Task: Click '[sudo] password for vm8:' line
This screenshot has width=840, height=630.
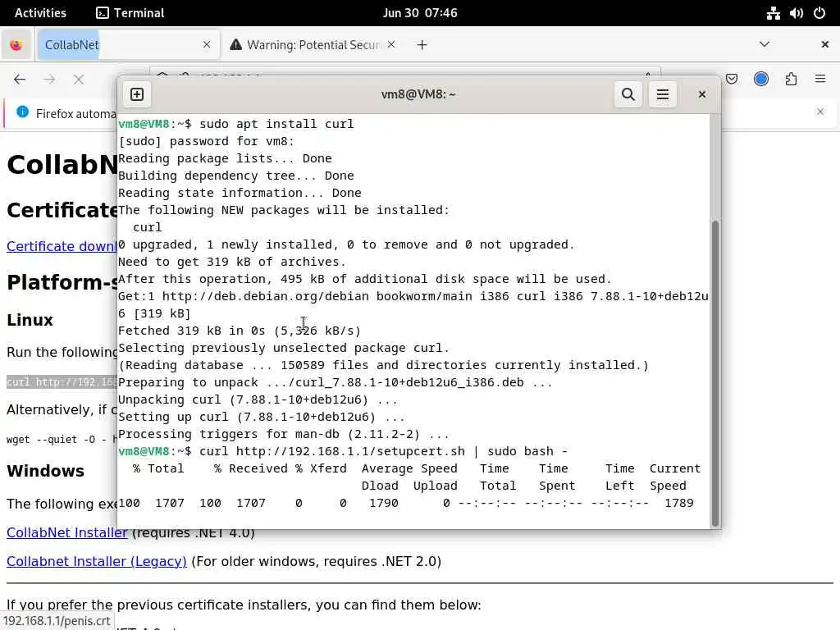Action: (x=206, y=141)
